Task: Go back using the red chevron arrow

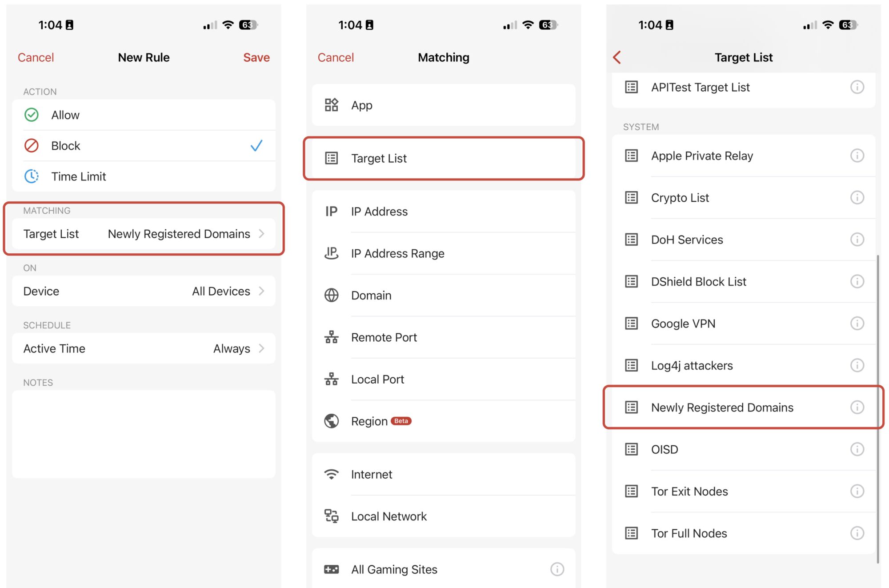Action: pos(617,57)
